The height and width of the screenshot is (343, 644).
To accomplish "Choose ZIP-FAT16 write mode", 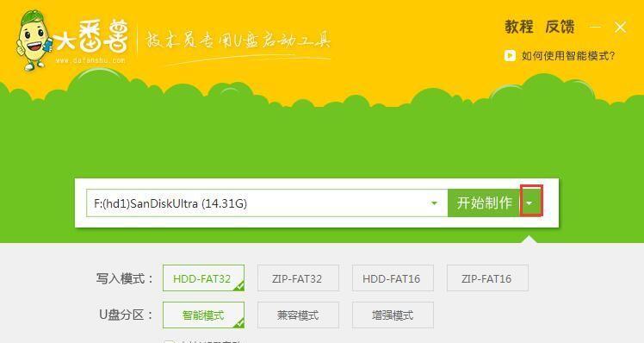I will (x=487, y=278).
